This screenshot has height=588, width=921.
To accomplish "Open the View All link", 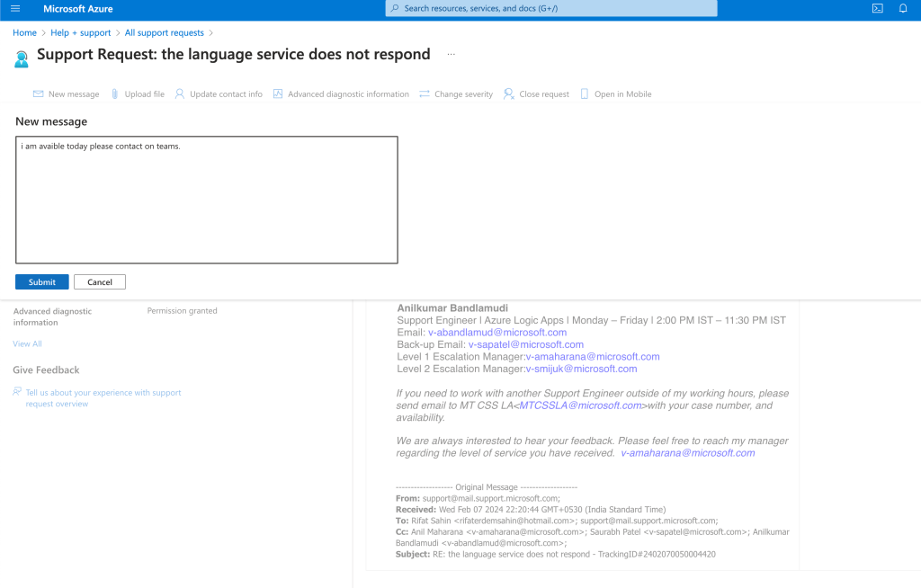I will pos(28,343).
